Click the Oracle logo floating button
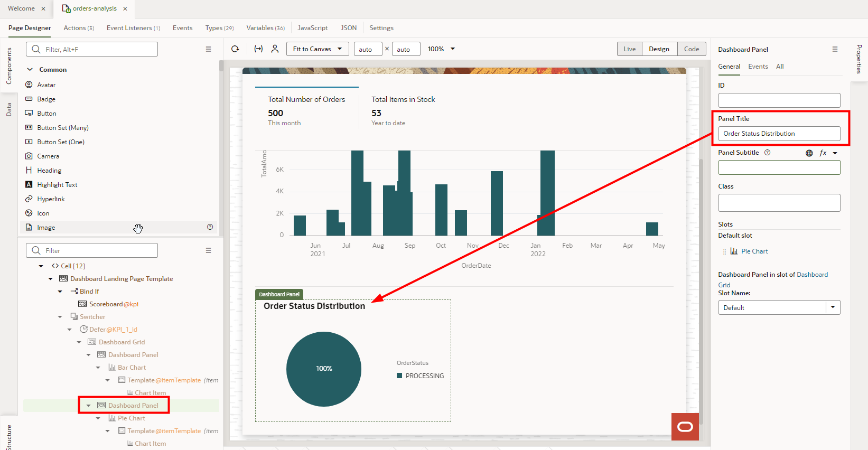This screenshot has height=450, width=868. point(685,427)
